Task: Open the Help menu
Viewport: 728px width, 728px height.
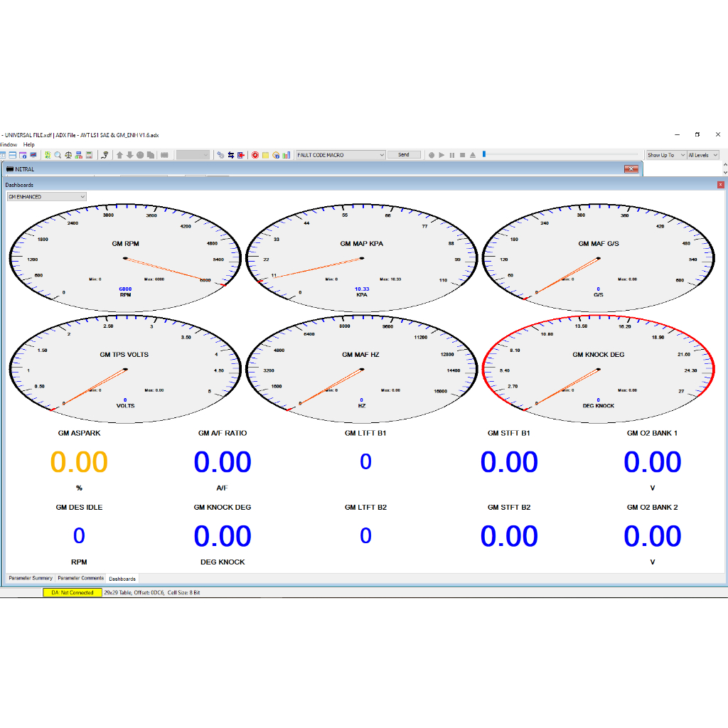Action: click(28, 144)
